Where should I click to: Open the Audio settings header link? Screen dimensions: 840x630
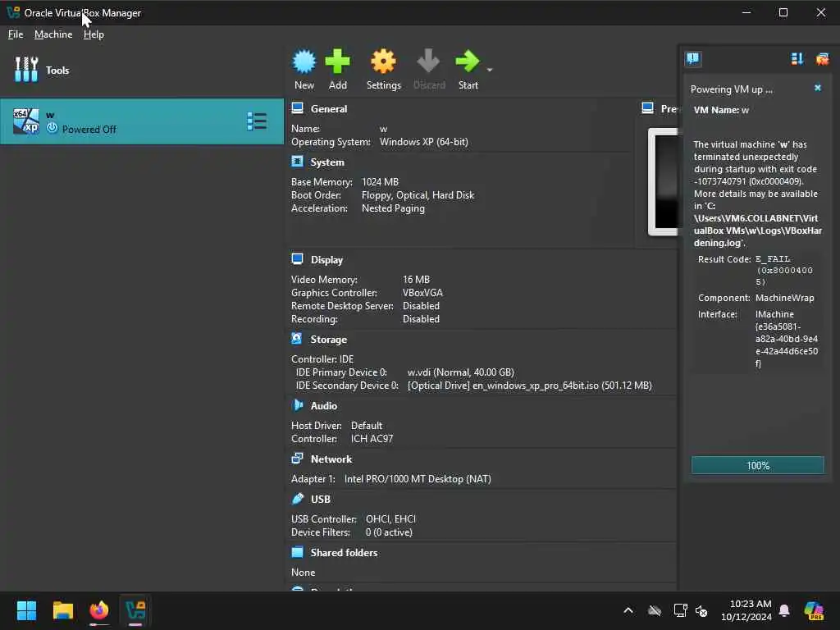[x=323, y=406]
